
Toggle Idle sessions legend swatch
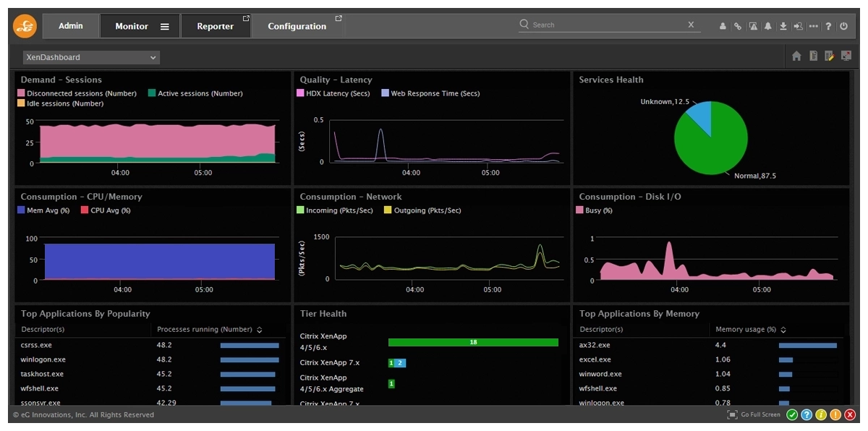tap(21, 103)
